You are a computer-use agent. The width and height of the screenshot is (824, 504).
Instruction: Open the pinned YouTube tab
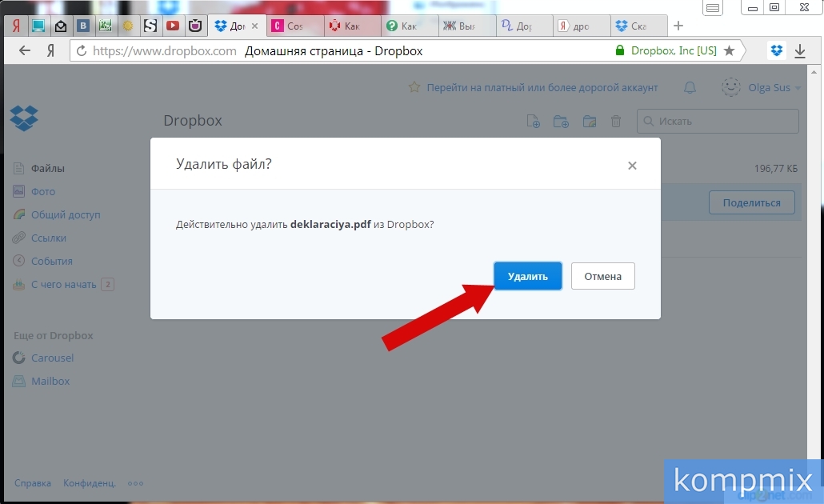pos(172,26)
